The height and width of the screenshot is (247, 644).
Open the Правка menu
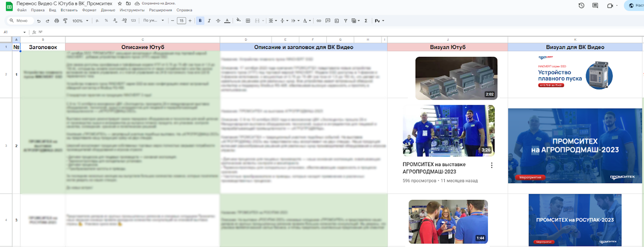[x=38, y=10]
